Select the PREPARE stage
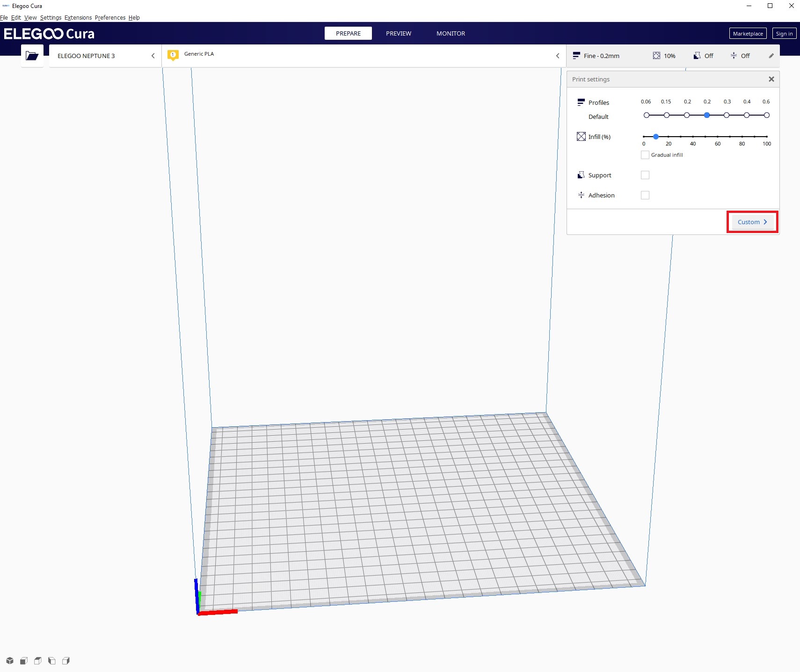 pyautogui.click(x=348, y=33)
